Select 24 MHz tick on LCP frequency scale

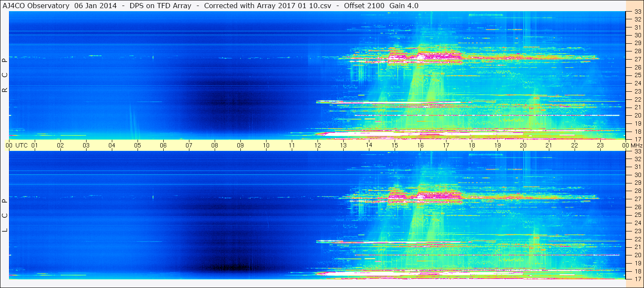(637, 223)
